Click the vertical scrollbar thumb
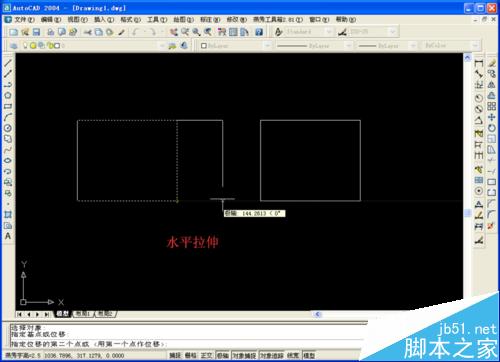The width and height of the screenshot is (500, 362). (467, 213)
